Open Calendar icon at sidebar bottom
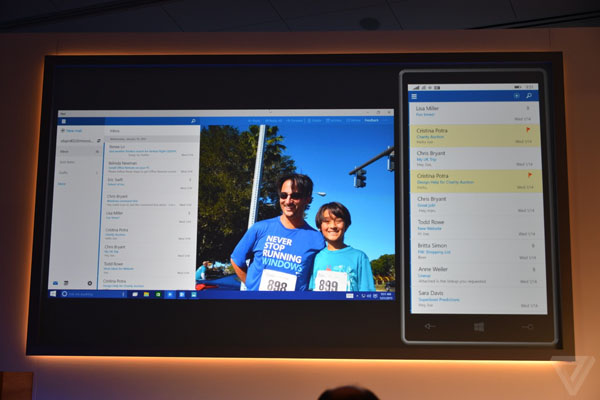Screen dimensions: 600x400 pos(66,283)
